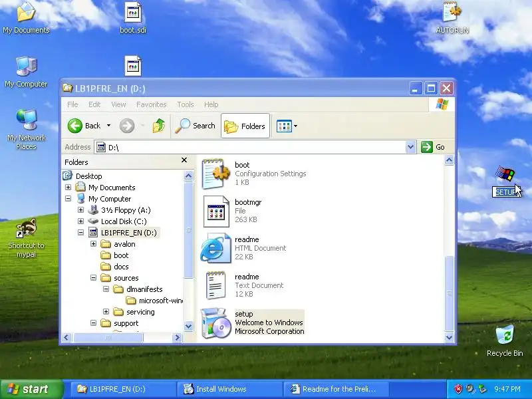Screen dimensions: 532x399
Task: Expand the avalon folder node
Action: 93,244
